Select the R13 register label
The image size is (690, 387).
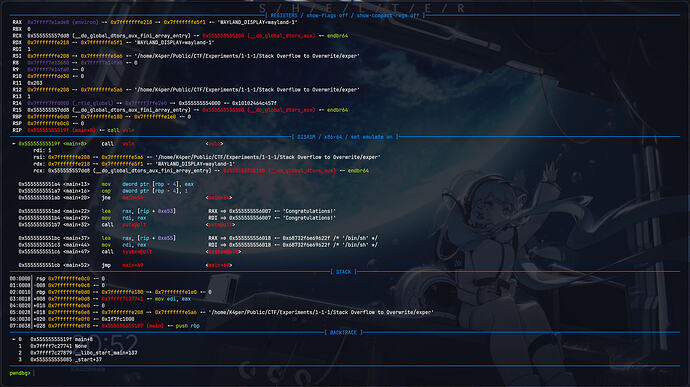point(17,96)
